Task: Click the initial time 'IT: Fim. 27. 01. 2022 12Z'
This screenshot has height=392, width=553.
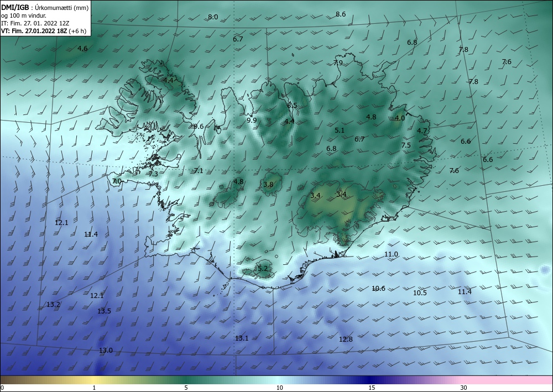Action: click(35, 23)
